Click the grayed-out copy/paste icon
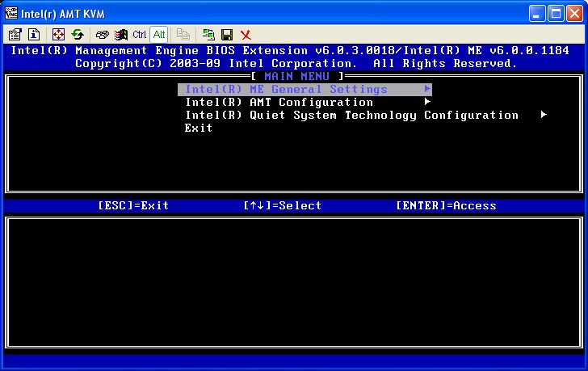Viewport: 588px width, 371px height. [183, 34]
